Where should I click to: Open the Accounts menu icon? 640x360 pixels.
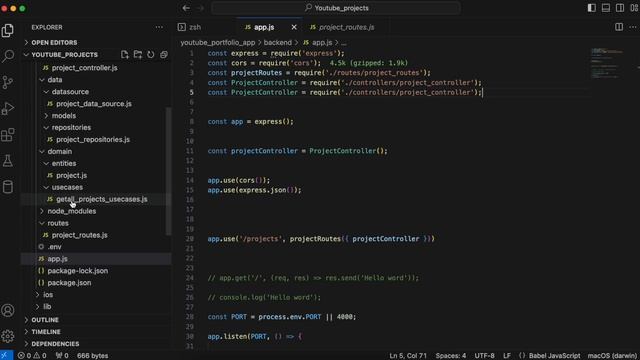coord(8,311)
